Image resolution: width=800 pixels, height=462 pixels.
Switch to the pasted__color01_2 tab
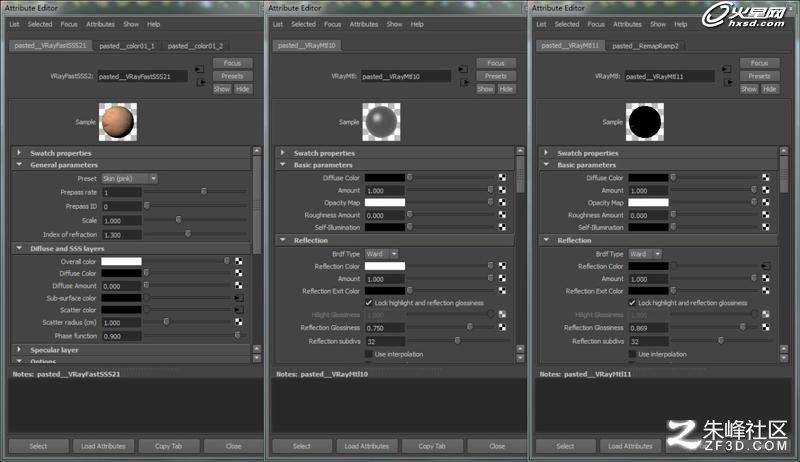point(195,46)
